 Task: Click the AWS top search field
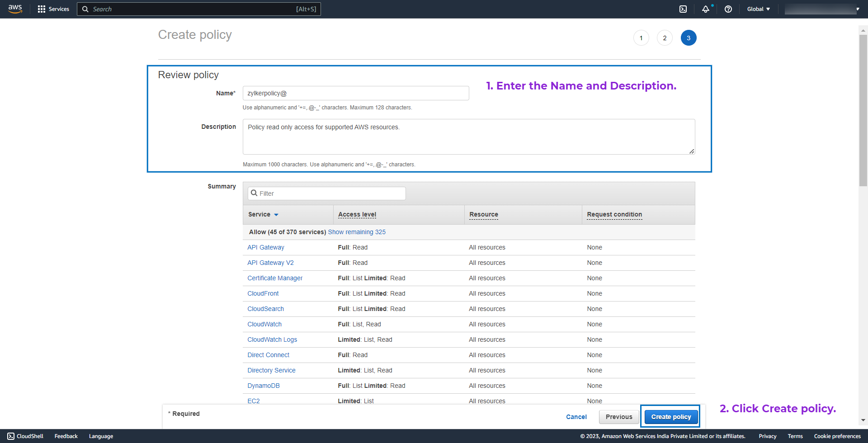[199, 9]
